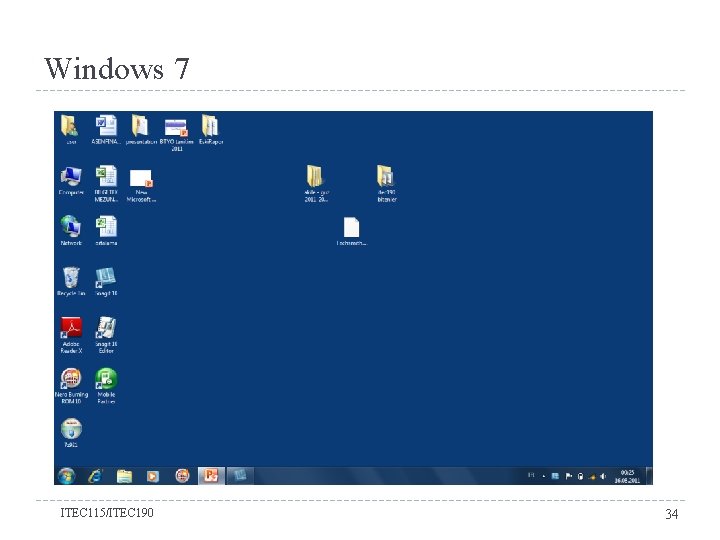Switch to the Snagit taskbar button
Image resolution: width=720 pixels, height=540 pixels.
(x=240, y=476)
